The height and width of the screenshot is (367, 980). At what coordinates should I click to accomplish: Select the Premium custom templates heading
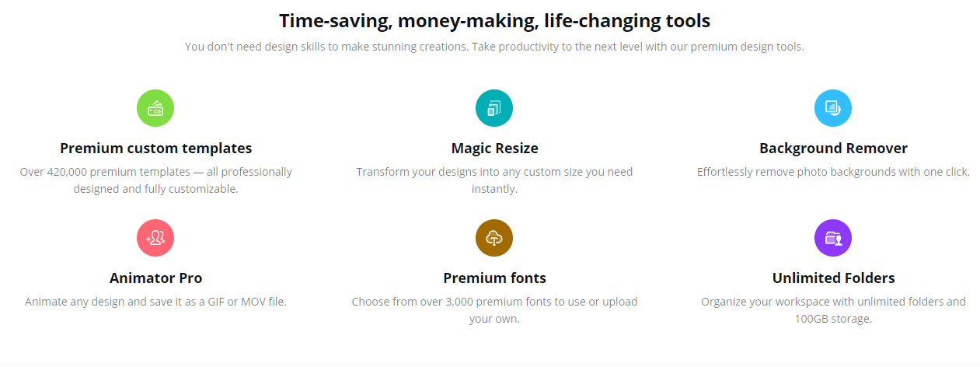[x=155, y=149]
